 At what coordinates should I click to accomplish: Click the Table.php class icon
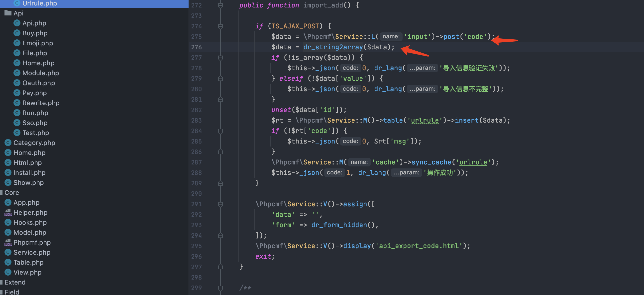[8, 262]
